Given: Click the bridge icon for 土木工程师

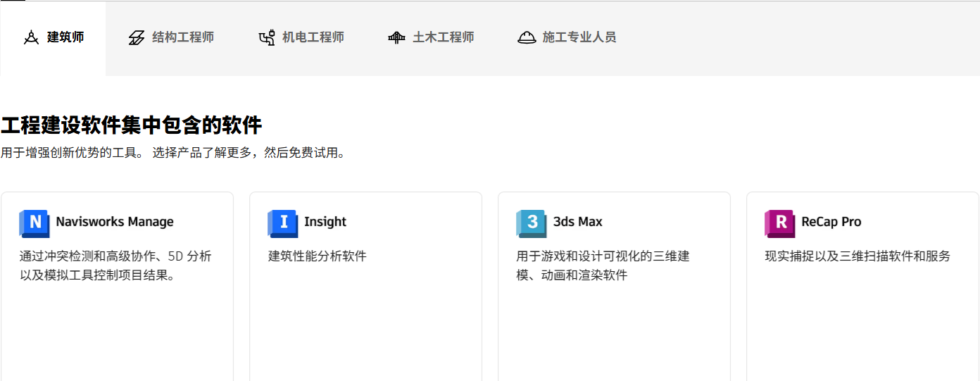Looking at the screenshot, I should (x=396, y=38).
